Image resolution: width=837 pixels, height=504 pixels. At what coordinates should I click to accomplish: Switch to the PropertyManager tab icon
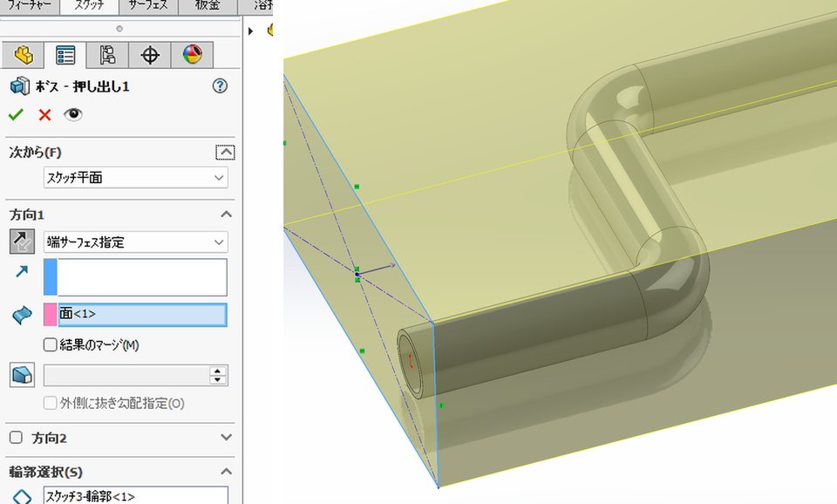65,54
